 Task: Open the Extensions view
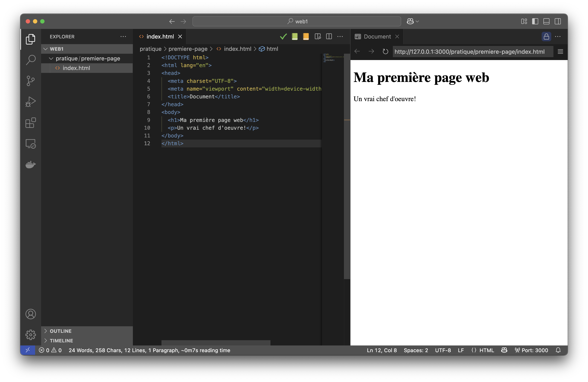click(31, 123)
